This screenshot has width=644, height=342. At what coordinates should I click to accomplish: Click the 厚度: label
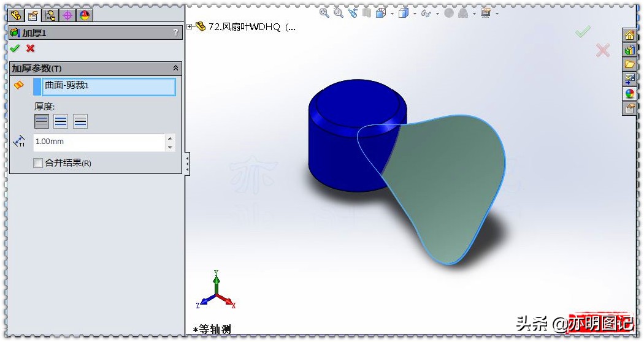point(44,107)
